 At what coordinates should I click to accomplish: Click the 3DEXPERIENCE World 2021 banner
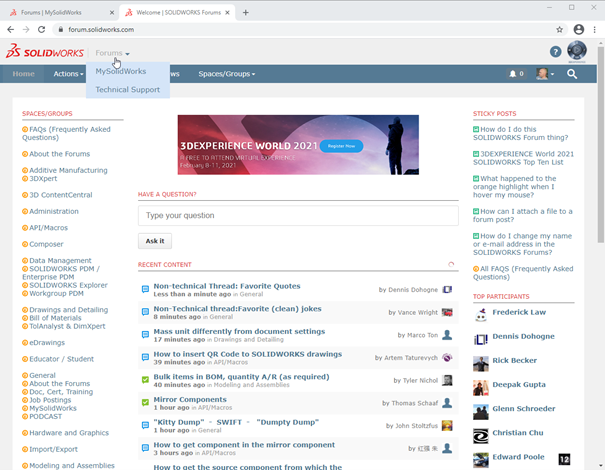(x=298, y=145)
